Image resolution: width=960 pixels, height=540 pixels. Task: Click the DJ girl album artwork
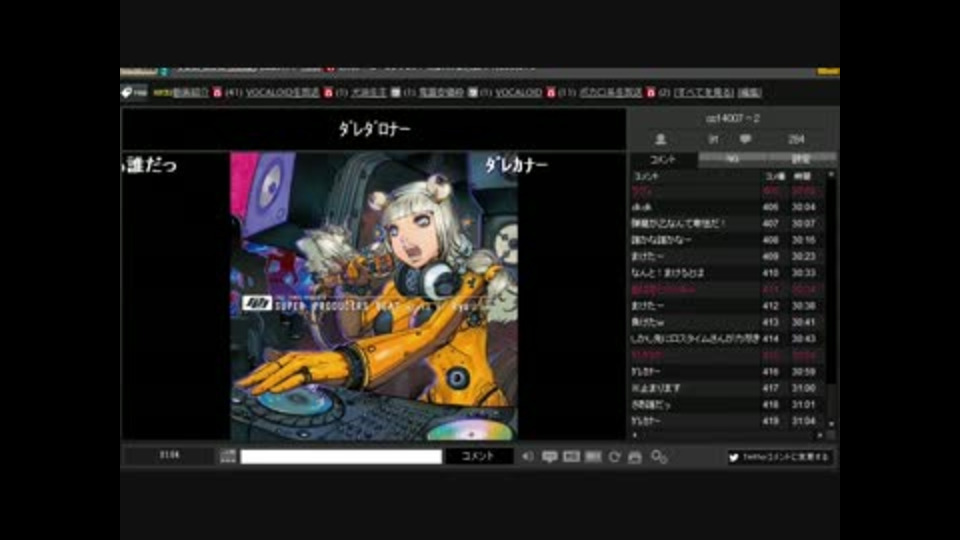[374, 296]
